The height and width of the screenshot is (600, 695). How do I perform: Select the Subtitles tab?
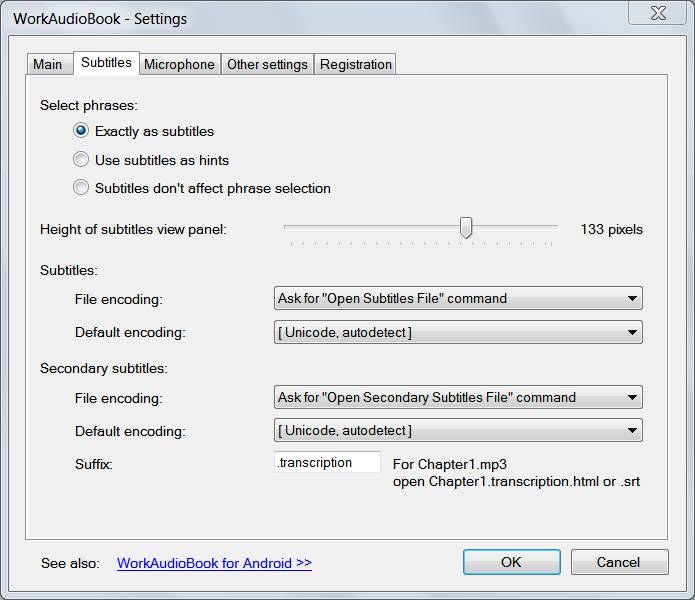(x=106, y=62)
